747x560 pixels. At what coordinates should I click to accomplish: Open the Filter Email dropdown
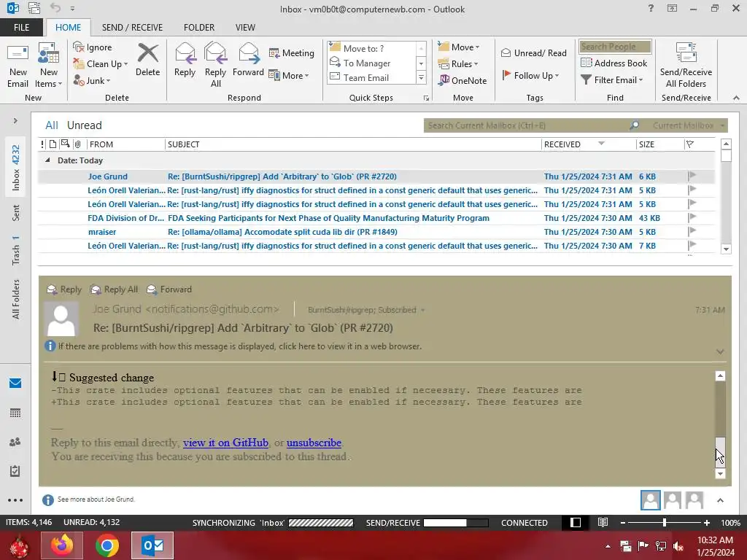point(612,80)
